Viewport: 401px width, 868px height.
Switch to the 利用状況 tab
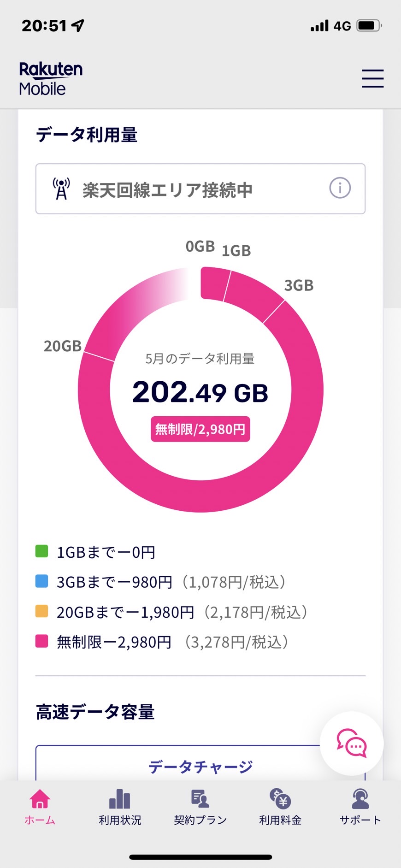[120, 807]
